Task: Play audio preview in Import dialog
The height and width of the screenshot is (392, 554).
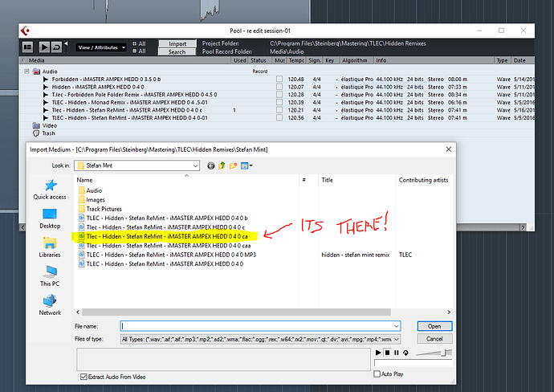Action: coord(378,353)
